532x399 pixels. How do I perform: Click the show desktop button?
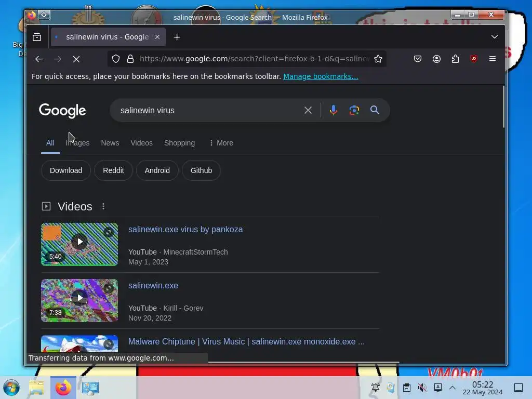(x=518, y=388)
